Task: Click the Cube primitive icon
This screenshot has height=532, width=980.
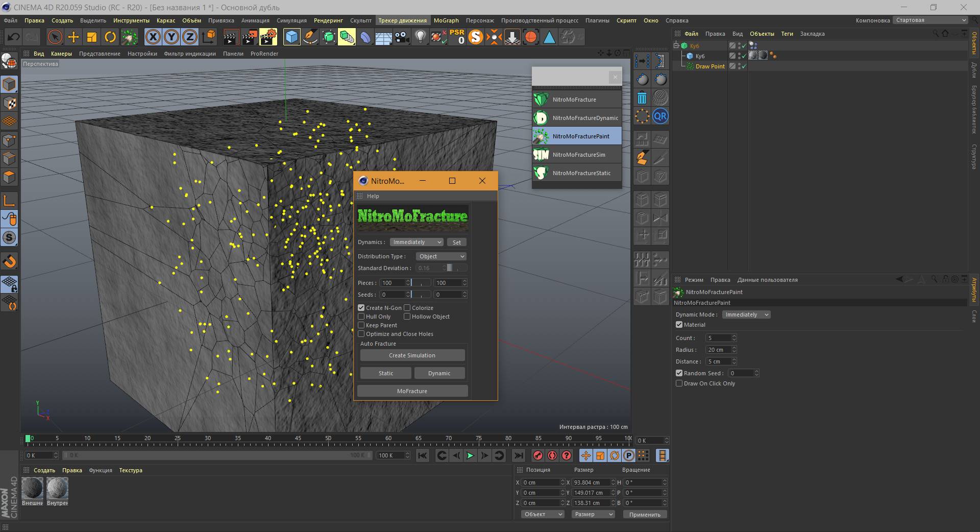Action: click(x=291, y=37)
